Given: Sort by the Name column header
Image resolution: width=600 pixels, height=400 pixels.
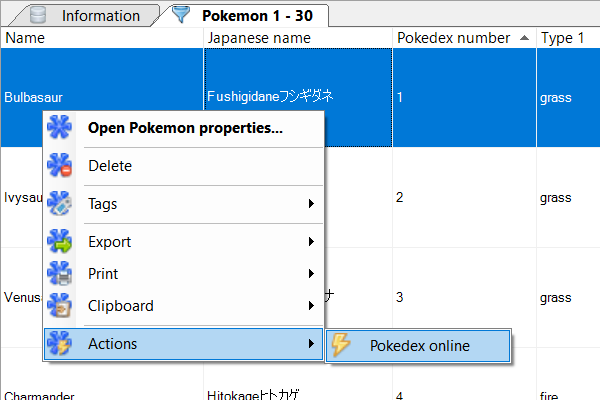Looking at the screenshot, I should (x=100, y=38).
